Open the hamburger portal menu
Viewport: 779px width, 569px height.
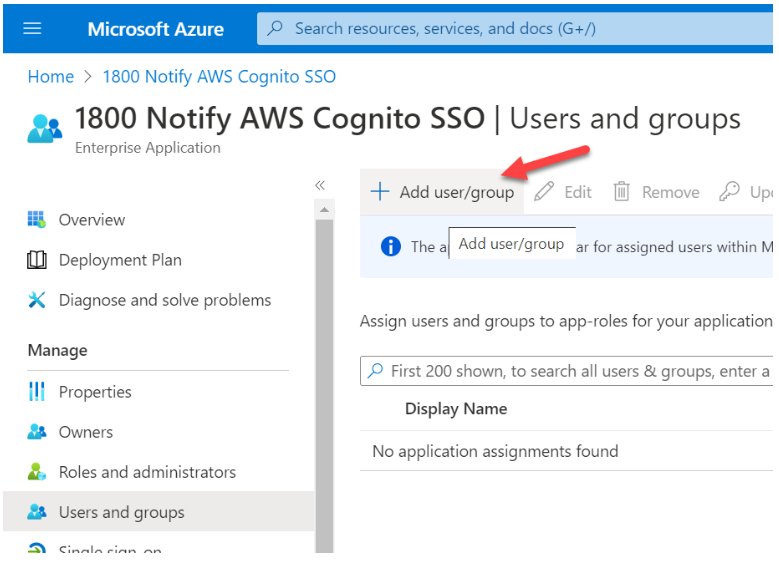(32, 28)
